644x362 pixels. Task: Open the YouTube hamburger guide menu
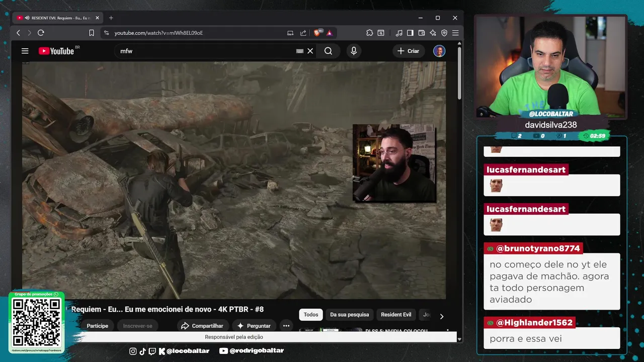[x=25, y=51]
